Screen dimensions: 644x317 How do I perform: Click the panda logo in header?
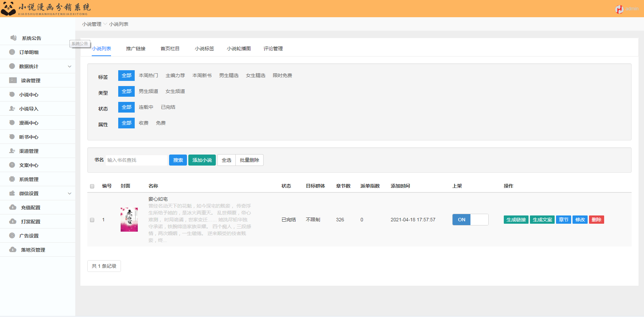pos(8,9)
